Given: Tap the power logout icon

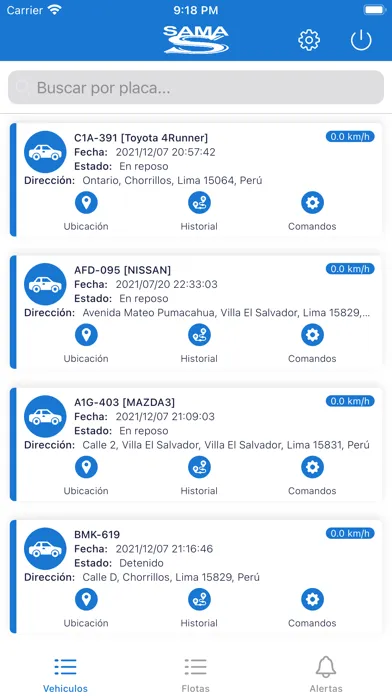Looking at the screenshot, I should 361,40.
